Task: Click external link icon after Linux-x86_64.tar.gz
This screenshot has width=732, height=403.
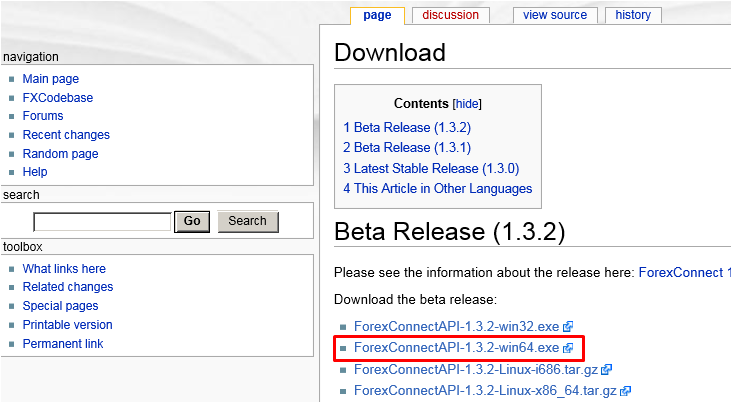Action: point(626,391)
